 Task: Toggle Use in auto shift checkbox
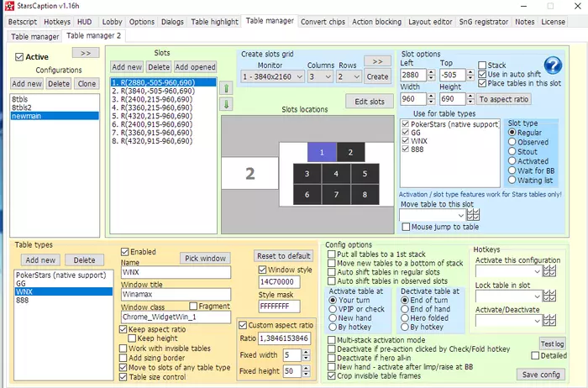[482, 74]
